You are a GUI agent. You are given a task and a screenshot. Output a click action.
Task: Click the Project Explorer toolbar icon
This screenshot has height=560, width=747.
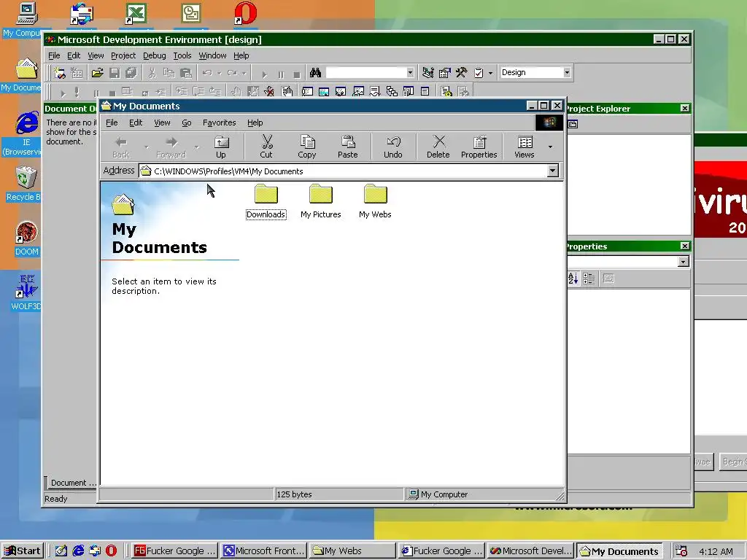427,73
